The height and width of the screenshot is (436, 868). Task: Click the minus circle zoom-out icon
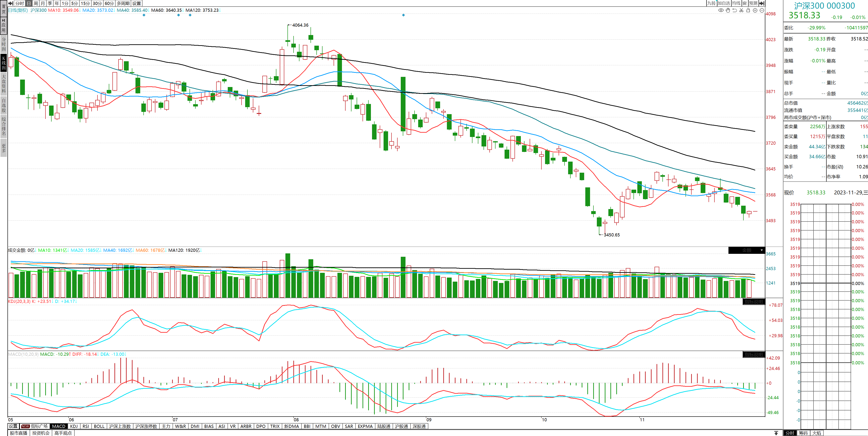pyautogui.click(x=762, y=10)
